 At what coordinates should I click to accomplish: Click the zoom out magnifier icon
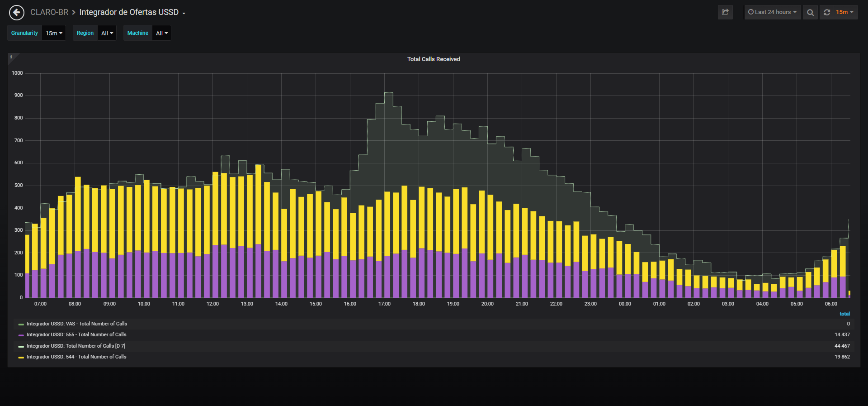tap(810, 12)
